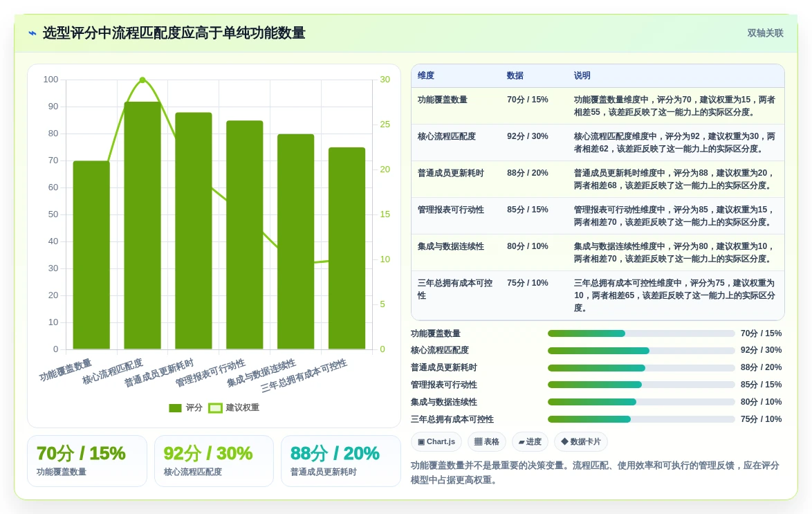Viewport: 812px width, 514px height.
Task: Select the Chart.js chip
Action: 436,441
